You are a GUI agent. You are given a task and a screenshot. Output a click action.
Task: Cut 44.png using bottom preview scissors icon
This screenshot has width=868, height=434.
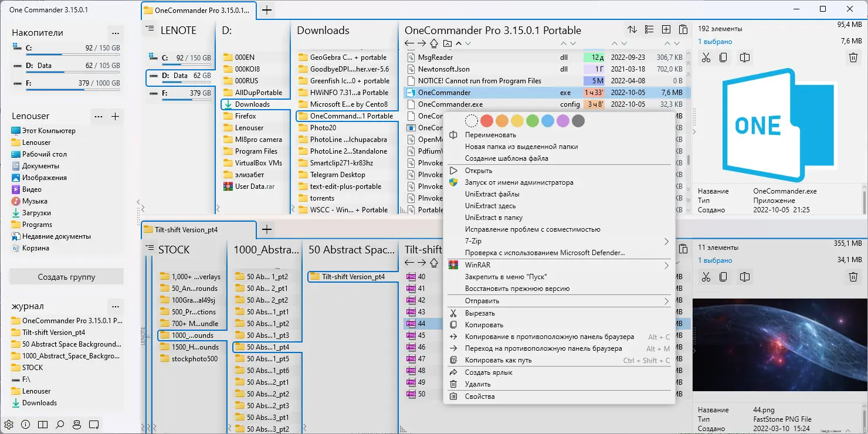coord(706,276)
